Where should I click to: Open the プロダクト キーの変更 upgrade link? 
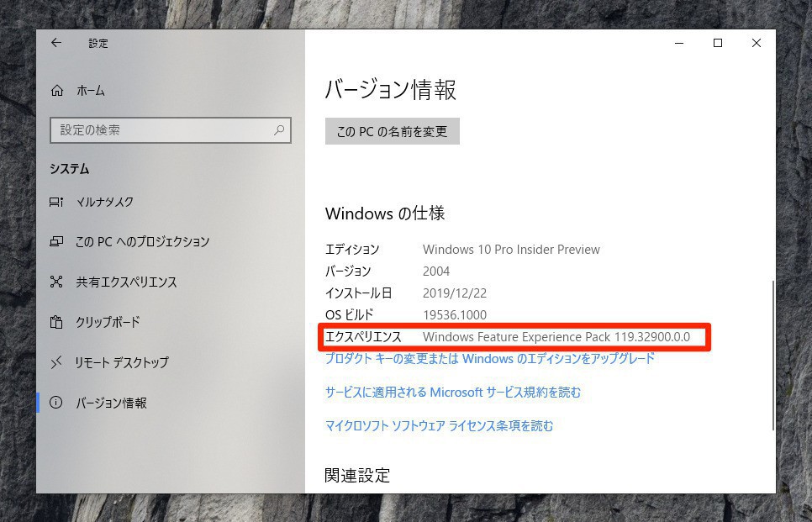(x=490, y=358)
